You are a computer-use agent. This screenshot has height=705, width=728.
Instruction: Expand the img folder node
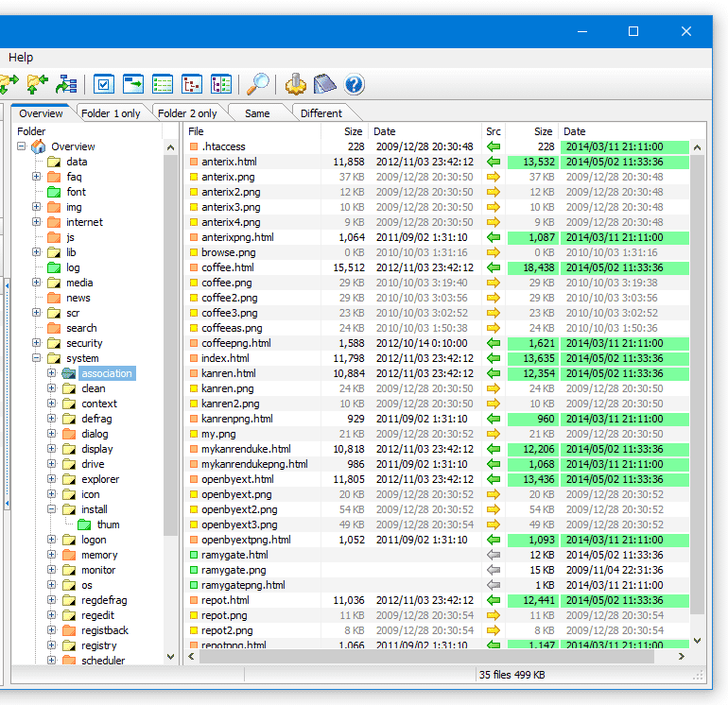click(37, 207)
